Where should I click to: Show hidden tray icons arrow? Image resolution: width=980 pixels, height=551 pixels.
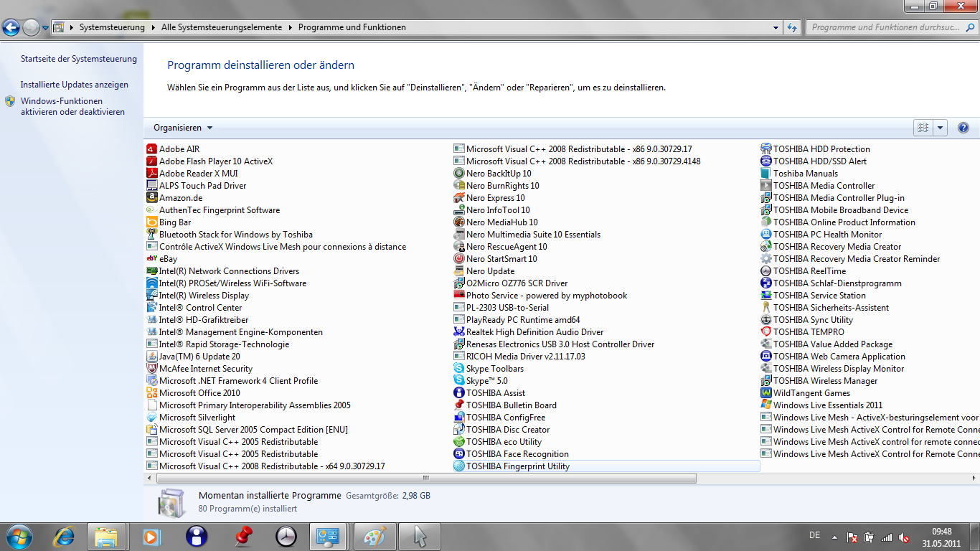834,536
